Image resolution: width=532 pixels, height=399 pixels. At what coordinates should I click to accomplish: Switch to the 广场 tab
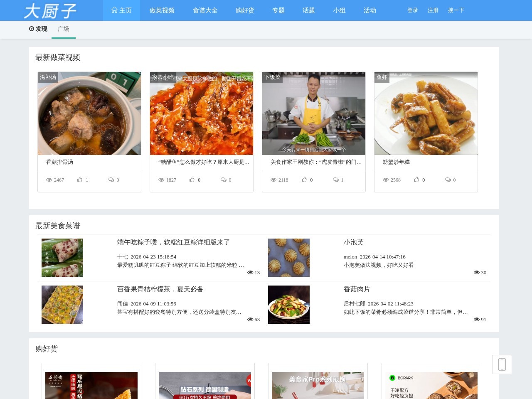click(x=63, y=29)
